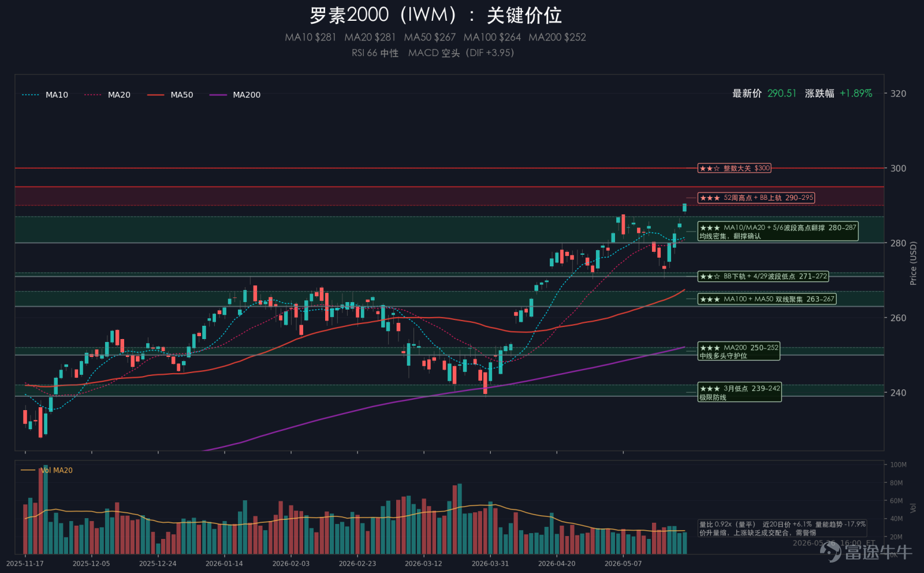Click the Vol MA20 legend entry
Image resolution: width=924 pixels, height=573 pixels.
coord(47,470)
